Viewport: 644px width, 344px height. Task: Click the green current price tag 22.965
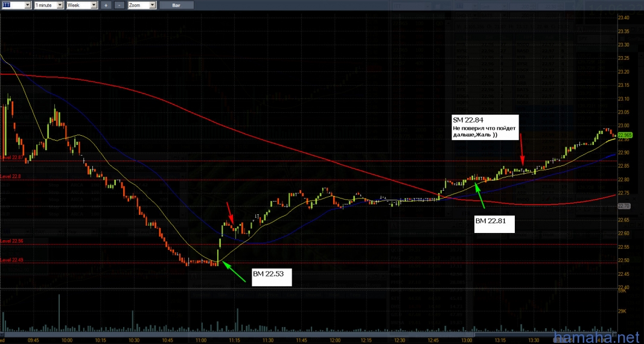coord(625,136)
